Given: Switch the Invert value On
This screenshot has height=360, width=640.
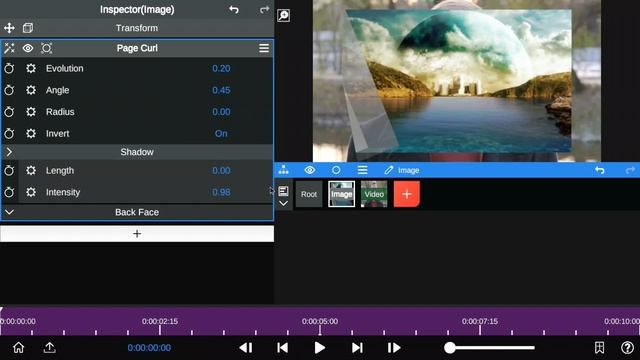Looking at the screenshot, I should point(221,133).
